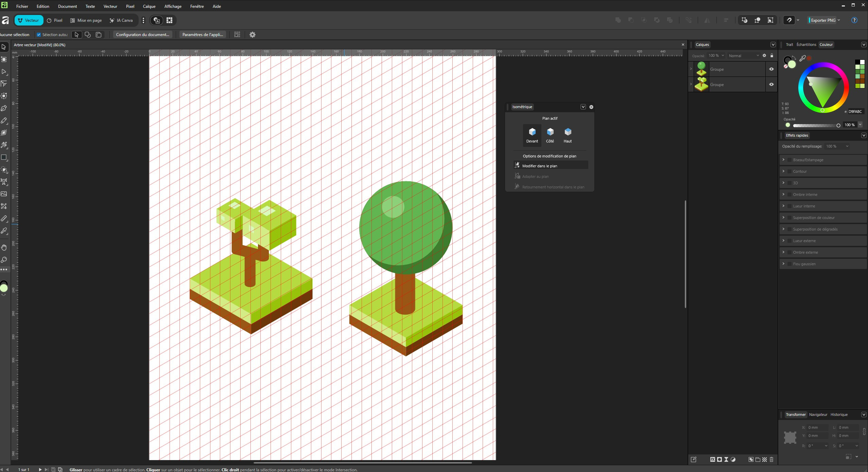
Task: Select the Zoom magnifier tool
Action: 4,260
